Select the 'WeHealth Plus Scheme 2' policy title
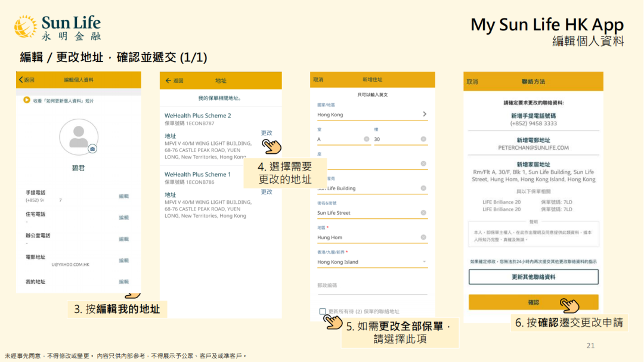 (197, 116)
